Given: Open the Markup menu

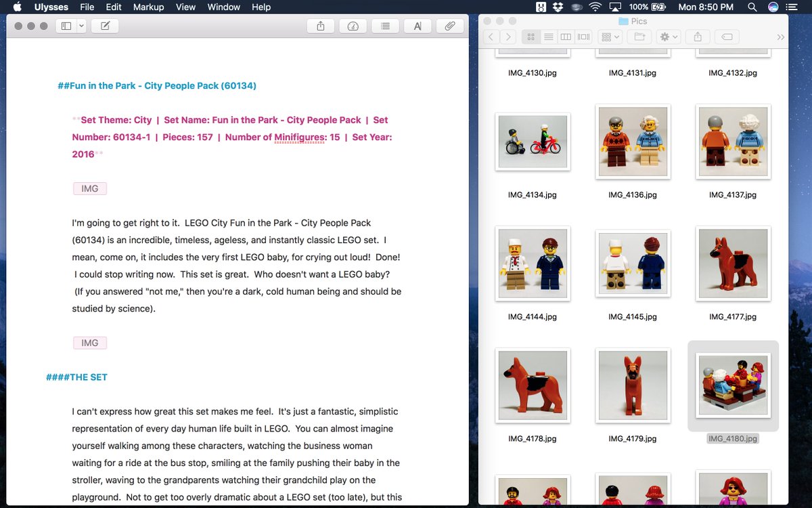Looking at the screenshot, I should (148, 7).
